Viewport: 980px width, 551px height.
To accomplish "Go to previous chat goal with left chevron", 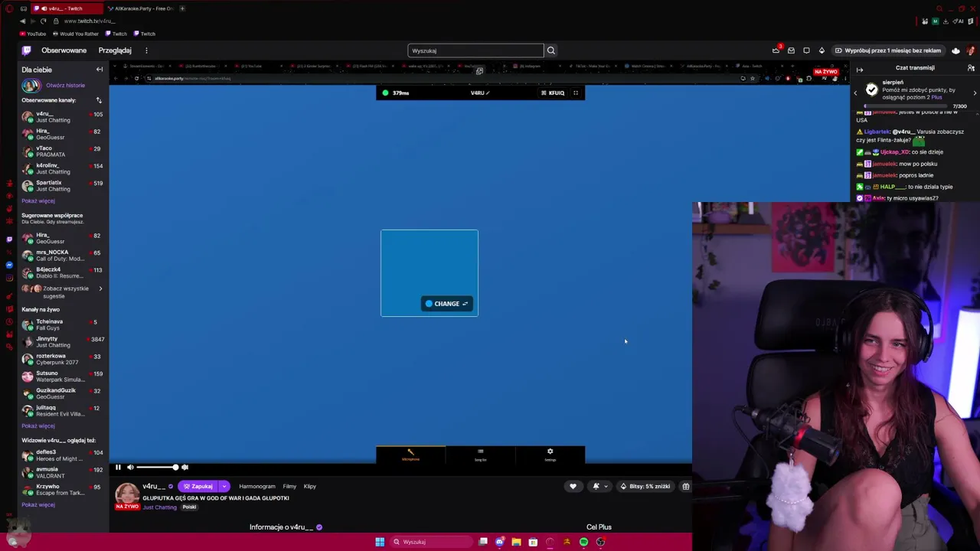I will click(x=856, y=93).
